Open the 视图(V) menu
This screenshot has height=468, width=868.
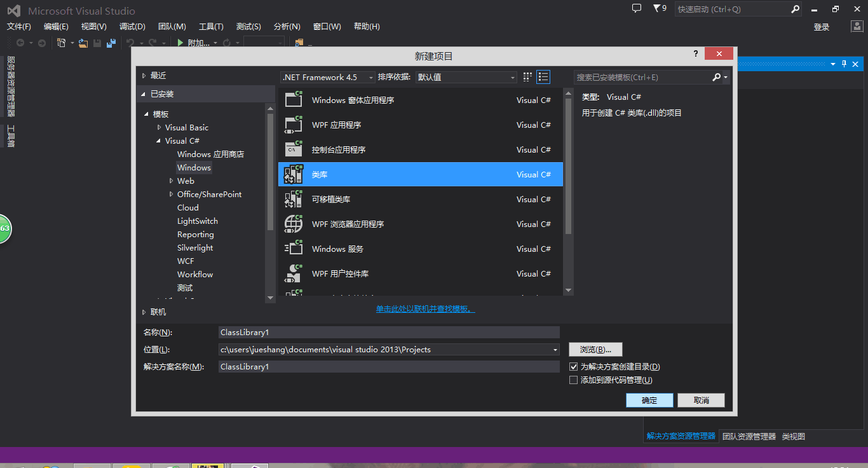pos(94,26)
